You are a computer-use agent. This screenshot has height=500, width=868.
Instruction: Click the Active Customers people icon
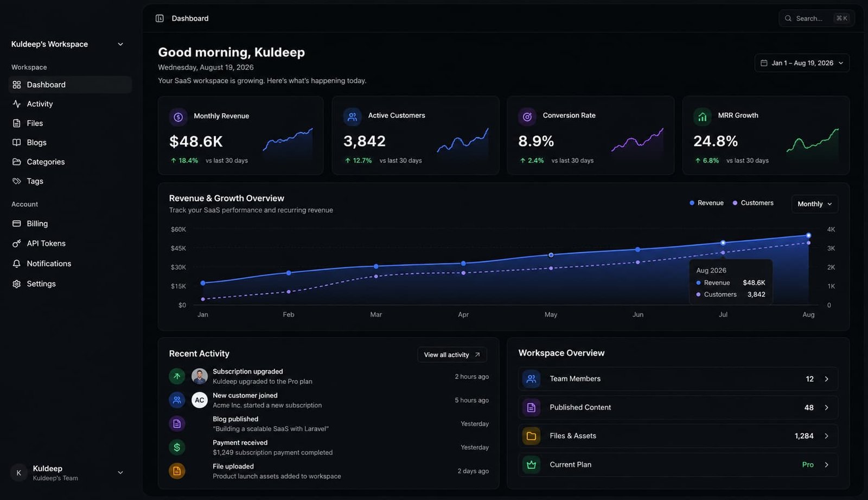point(352,116)
